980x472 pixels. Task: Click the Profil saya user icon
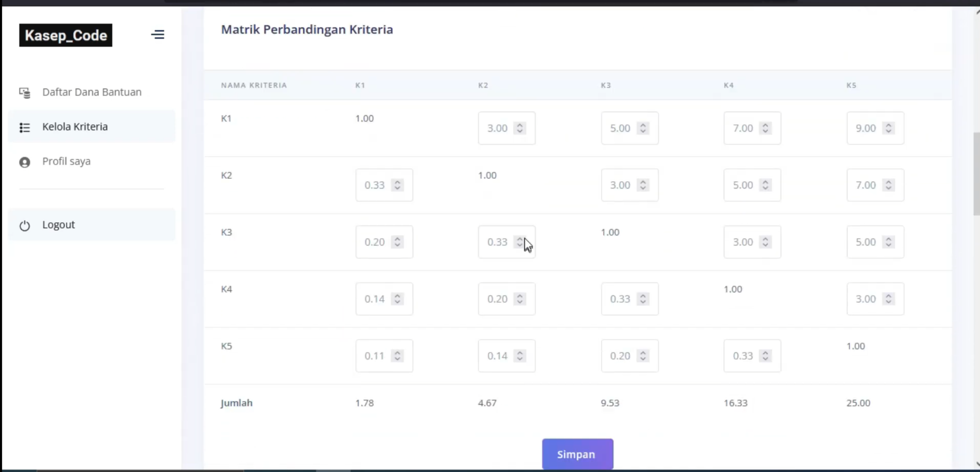point(25,162)
